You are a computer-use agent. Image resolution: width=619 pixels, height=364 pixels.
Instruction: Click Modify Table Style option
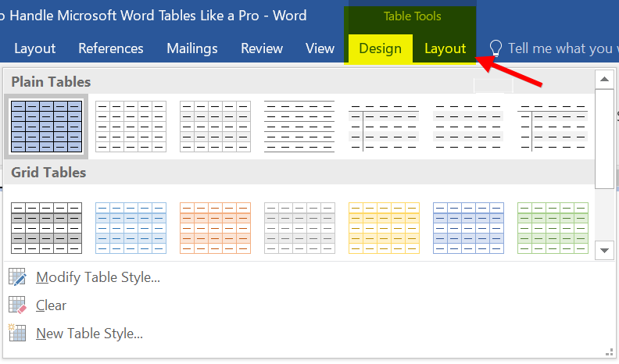click(x=98, y=277)
